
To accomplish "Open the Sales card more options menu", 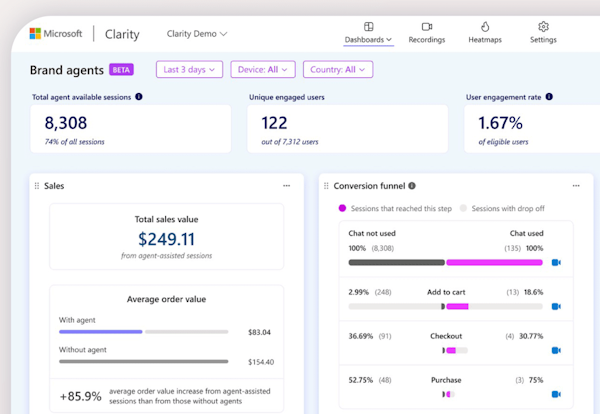I will pyautogui.click(x=286, y=186).
